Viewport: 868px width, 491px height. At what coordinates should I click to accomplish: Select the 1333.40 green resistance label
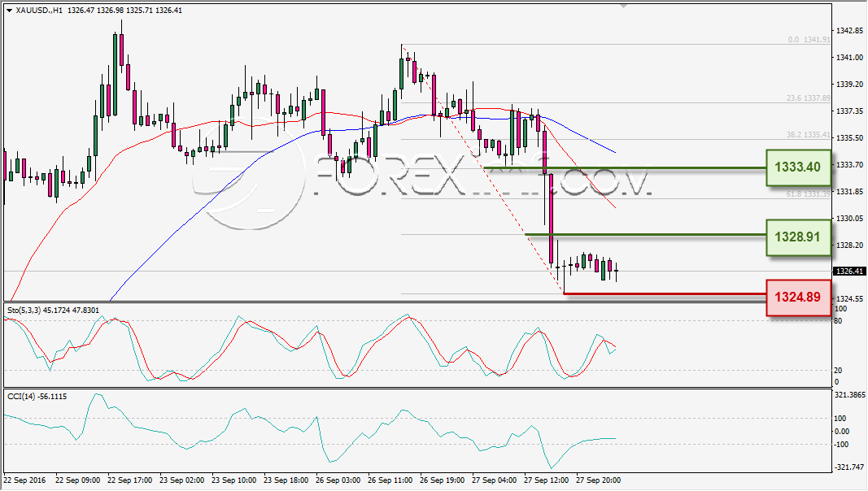[x=798, y=167]
